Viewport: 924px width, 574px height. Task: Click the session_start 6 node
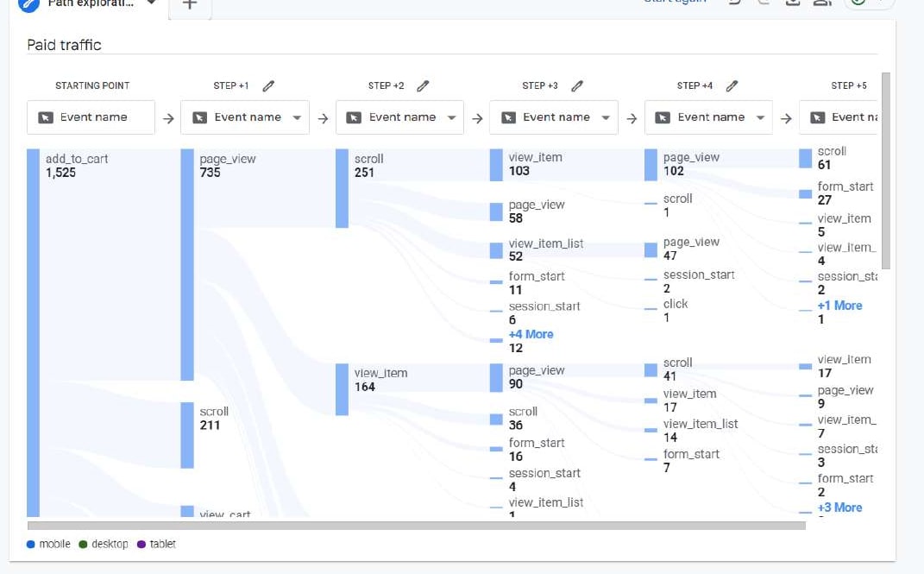pyautogui.click(x=496, y=311)
